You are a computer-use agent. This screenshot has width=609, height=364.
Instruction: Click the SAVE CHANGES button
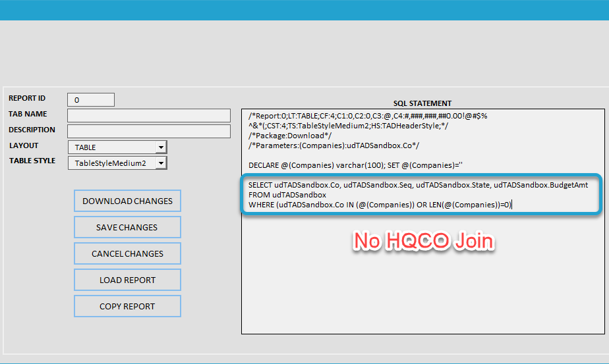127,227
